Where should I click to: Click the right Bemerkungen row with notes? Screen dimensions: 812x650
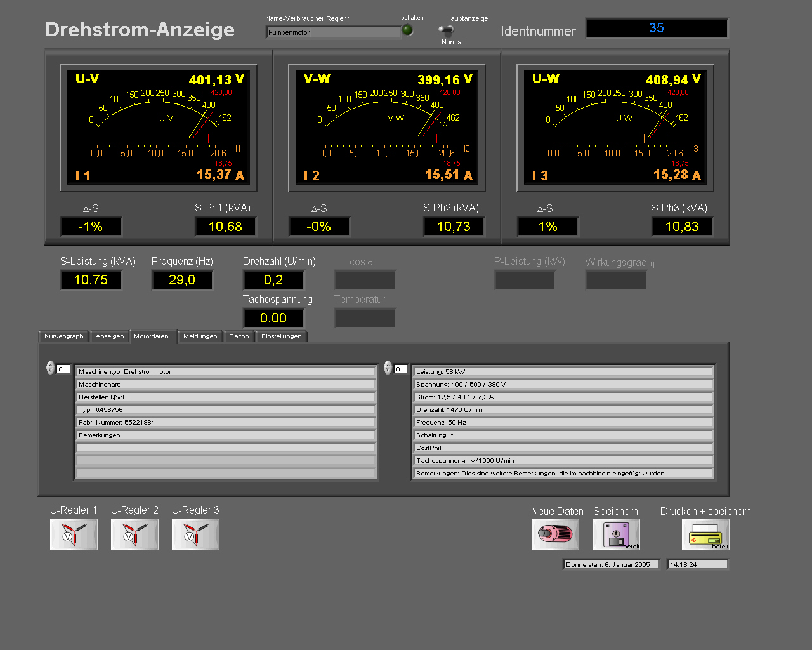pyautogui.click(x=563, y=474)
